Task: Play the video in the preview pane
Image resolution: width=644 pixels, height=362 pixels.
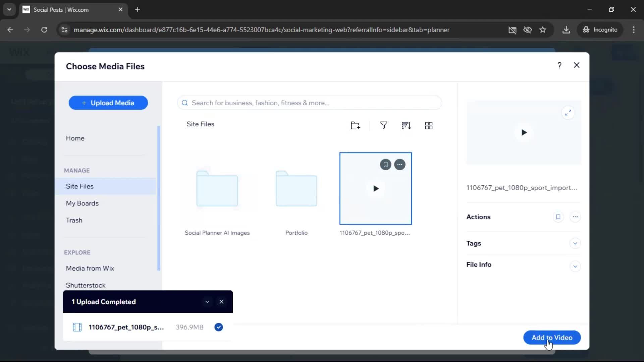Action: [524, 132]
